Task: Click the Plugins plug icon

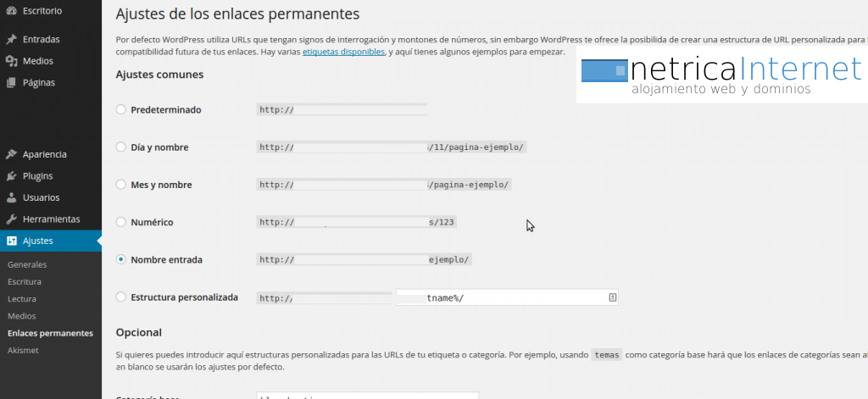Action: tap(11, 176)
